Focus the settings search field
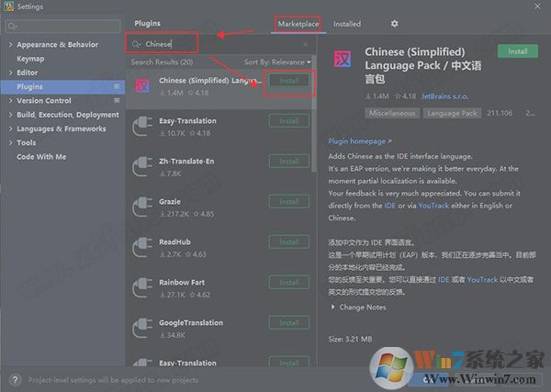 coord(62,26)
